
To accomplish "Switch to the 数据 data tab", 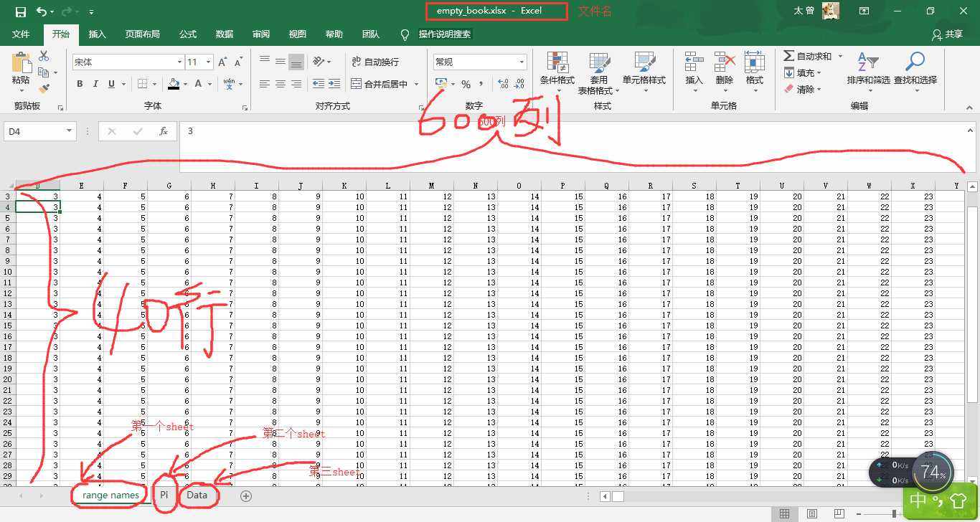I will pos(225,34).
